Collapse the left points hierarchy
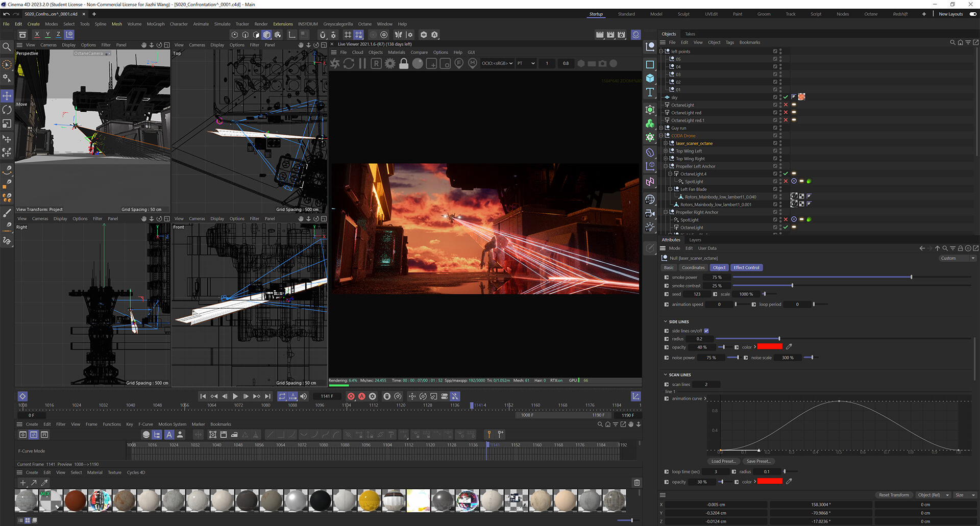Viewport: 980px width, 526px height. (661, 51)
